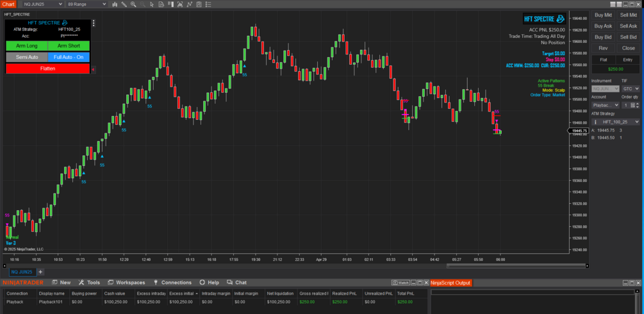644x314 pixels.
Task: Toggle Arm Long button
Action: pyautogui.click(x=27, y=46)
